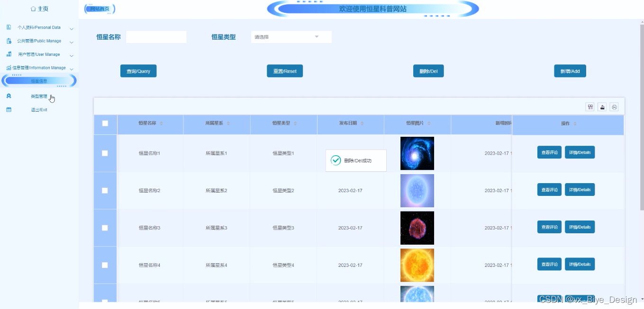644x309 pixels.
Task: Toggle the select-all checkbox in table header
Action: tap(105, 124)
